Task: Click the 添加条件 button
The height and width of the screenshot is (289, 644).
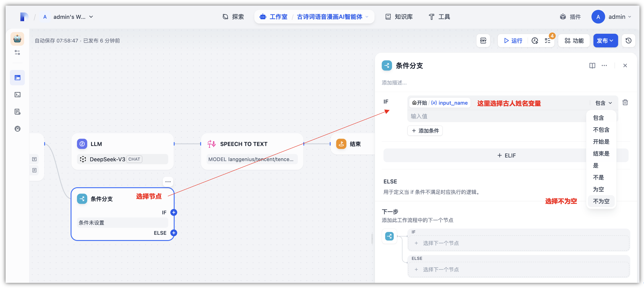Action: click(x=425, y=131)
